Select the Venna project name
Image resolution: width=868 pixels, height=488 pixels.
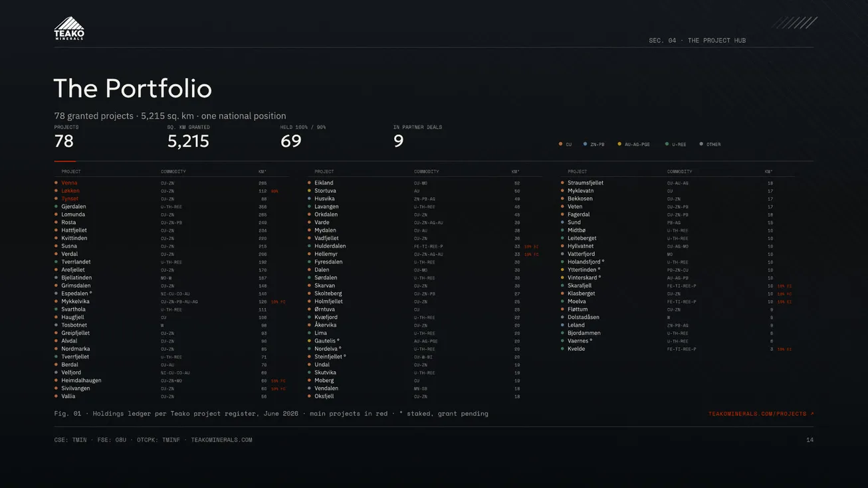[69, 183]
